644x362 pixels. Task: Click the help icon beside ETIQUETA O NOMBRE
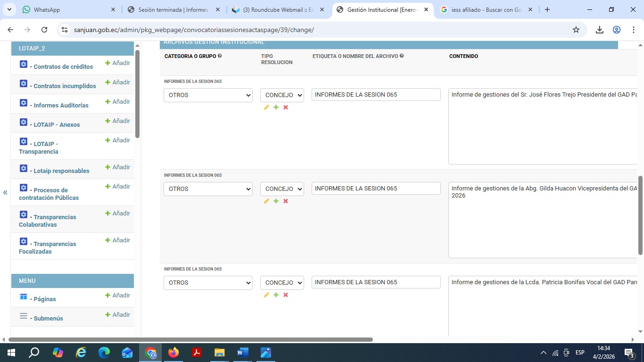click(x=402, y=56)
